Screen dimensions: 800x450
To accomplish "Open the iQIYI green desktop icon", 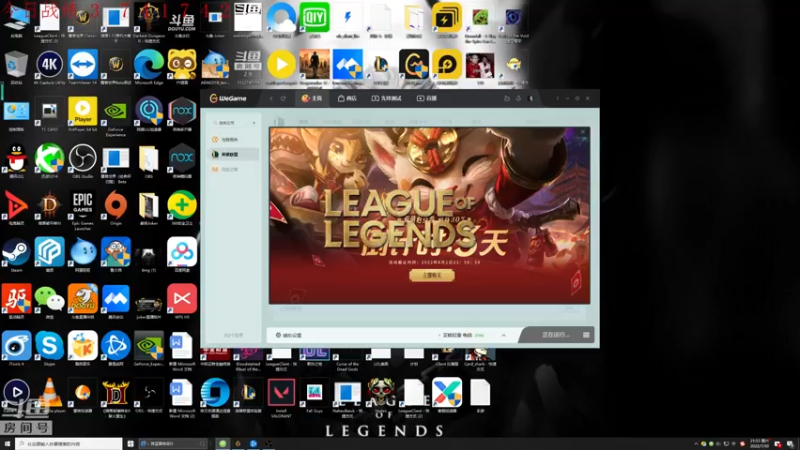I will pos(314,18).
